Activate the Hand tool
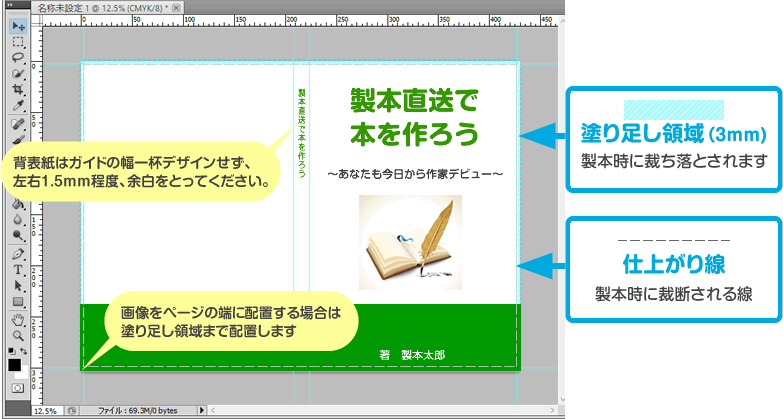The image size is (783, 419). [18, 320]
